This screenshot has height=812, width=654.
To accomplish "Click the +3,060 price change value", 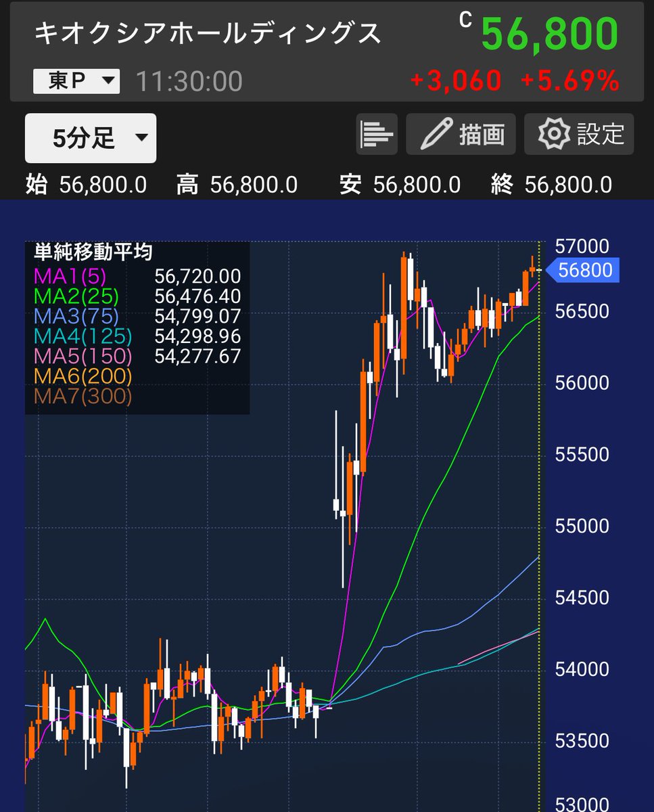I will pos(456,82).
